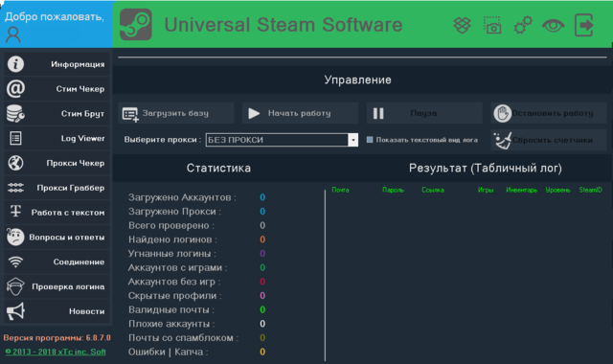The width and height of the screenshot is (613, 364).
Task: Click the Загружено Аккаунтов statistic label
Action: tap(182, 197)
